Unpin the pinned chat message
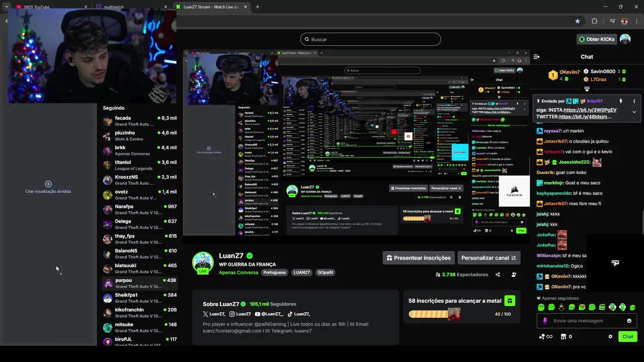 pyautogui.click(x=621, y=101)
